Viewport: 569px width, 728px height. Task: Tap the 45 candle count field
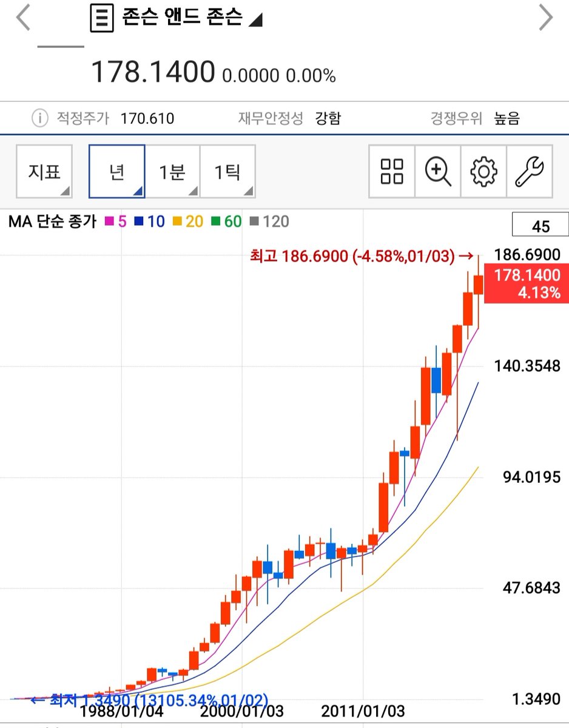click(540, 226)
